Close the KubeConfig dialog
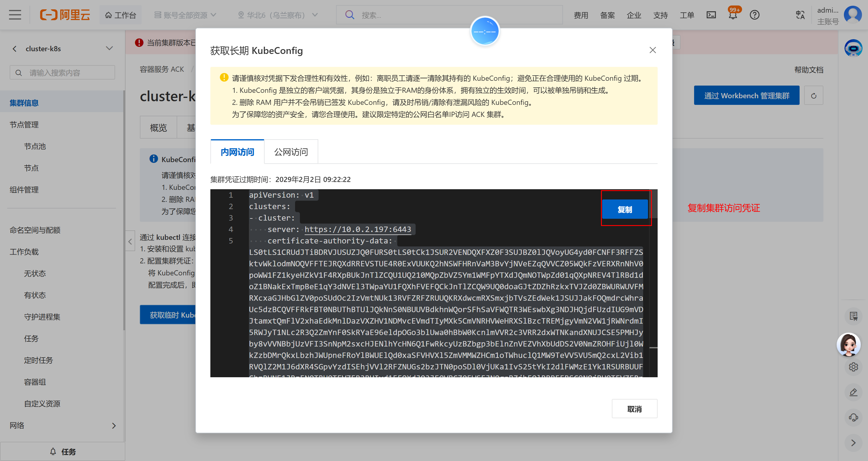 pos(653,50)
